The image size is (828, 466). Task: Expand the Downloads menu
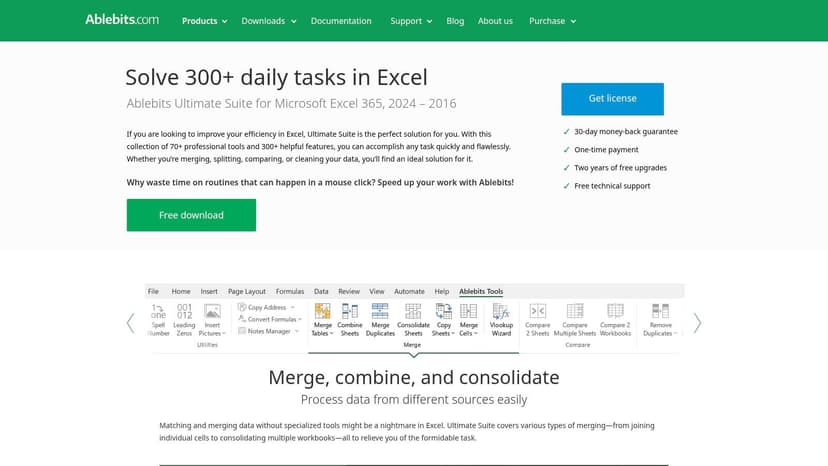pos(268,21)
